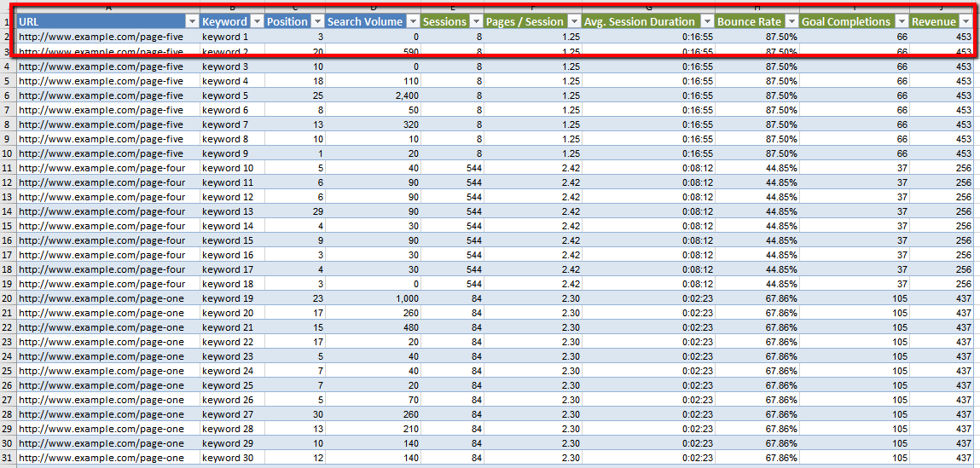Select the Keyword header cell

click(232, 22)
